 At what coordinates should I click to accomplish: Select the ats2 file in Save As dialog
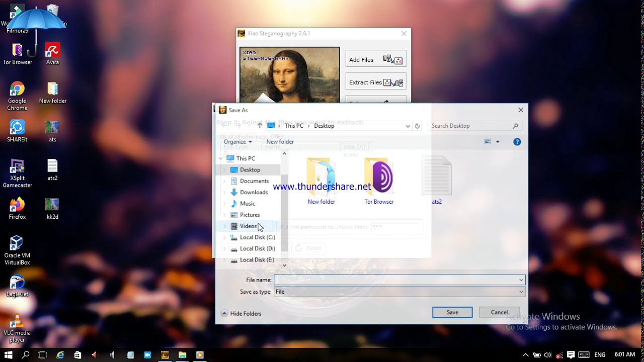click(437, 180)
